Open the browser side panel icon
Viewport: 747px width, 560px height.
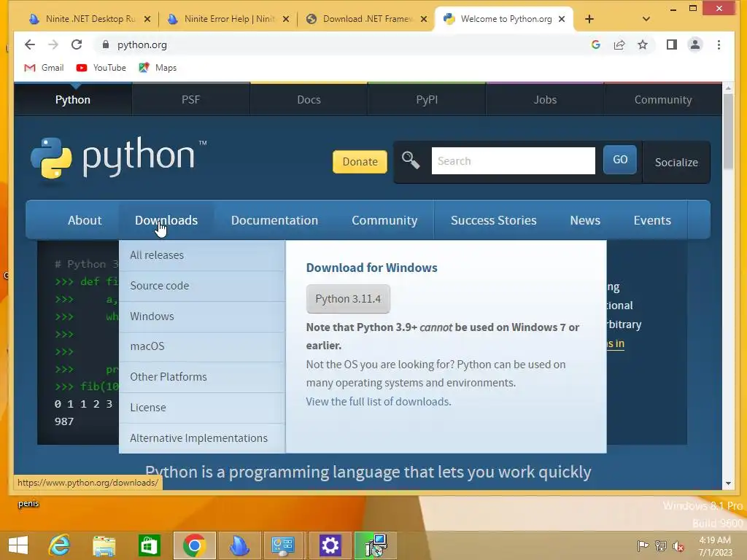pos(672,44)
